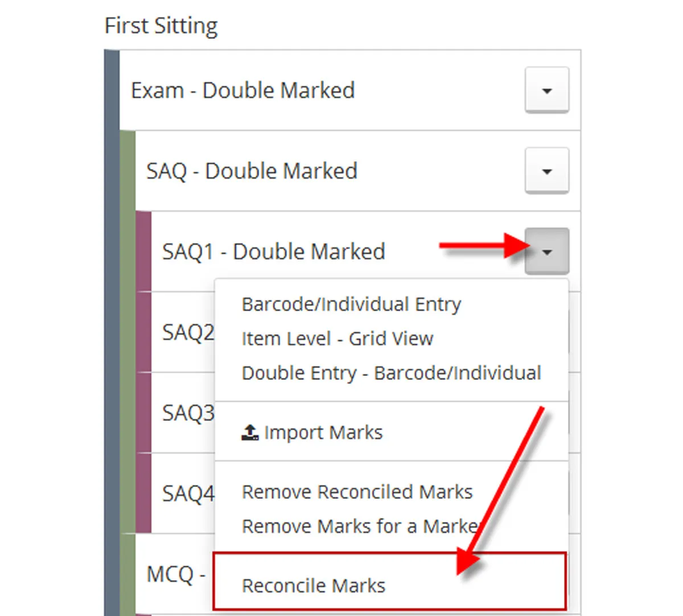Click the SAQ2 row label
Screen dimensions: 683x616
coord(188,332)
